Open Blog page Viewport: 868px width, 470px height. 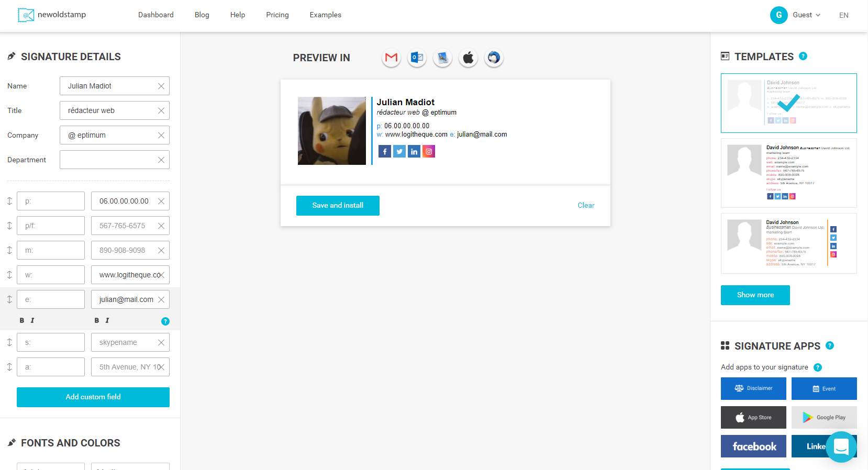tap(202, 15)
